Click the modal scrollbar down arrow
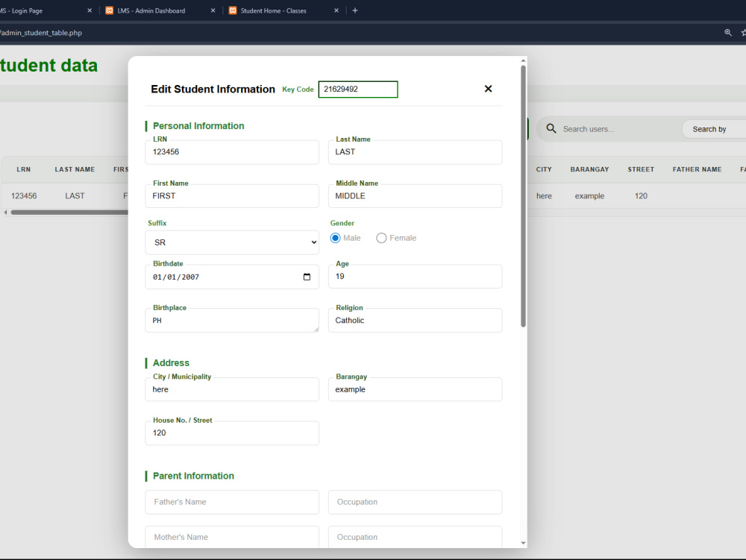This screenshot has width=746, height=560. 523,543
